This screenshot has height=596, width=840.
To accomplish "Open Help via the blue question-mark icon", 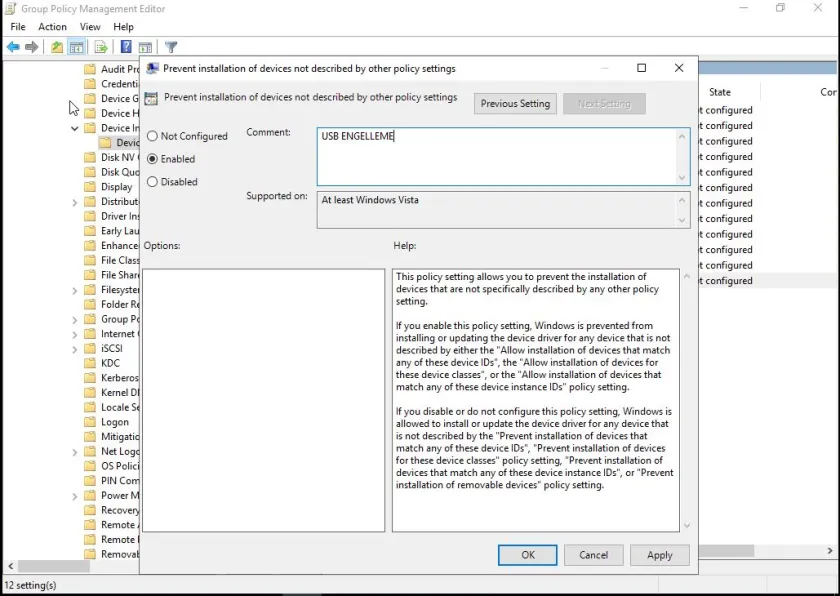I will (x=126, y=47).
